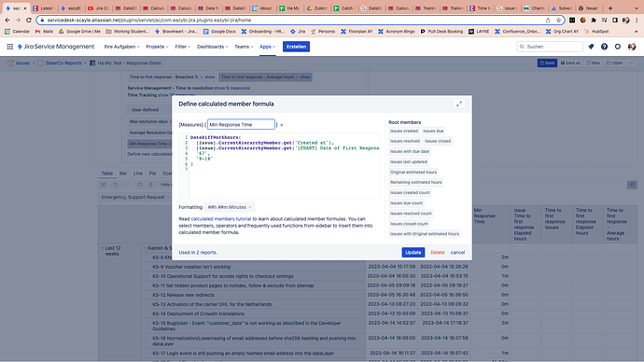Image resolution: width=644 pixels, height=362 pixels.
Task: Open the Calendar bookmark
Action: click(17, 31)
